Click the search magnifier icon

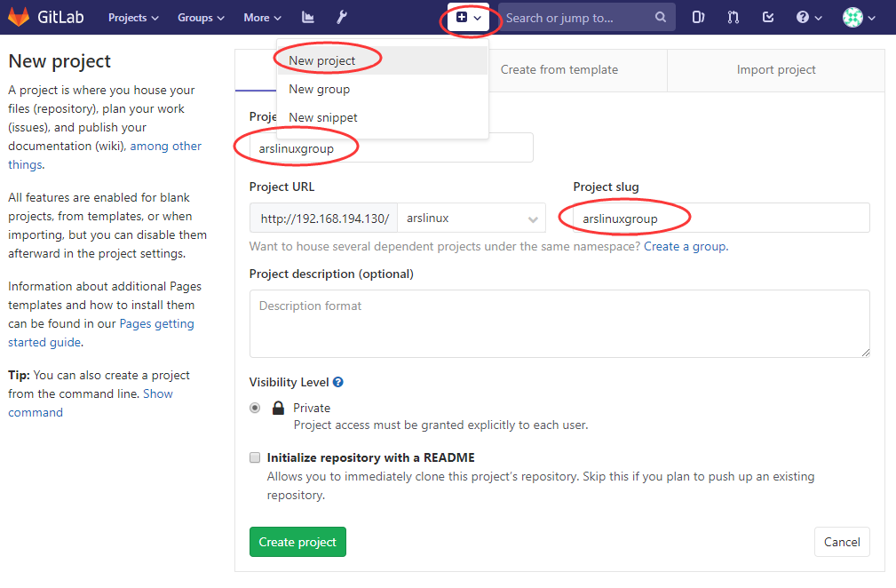pos(660,17)
